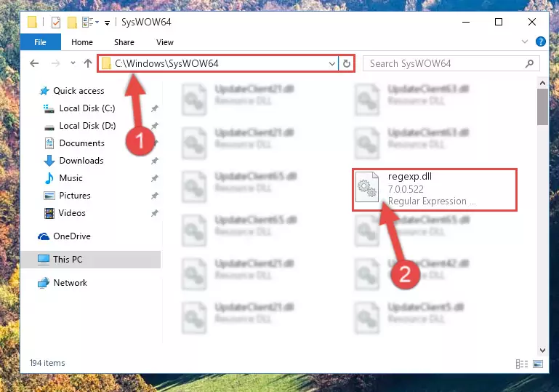Select Quick access in navigation pane
The width and height of the screenshot is (559, 392).
(79, 91)
